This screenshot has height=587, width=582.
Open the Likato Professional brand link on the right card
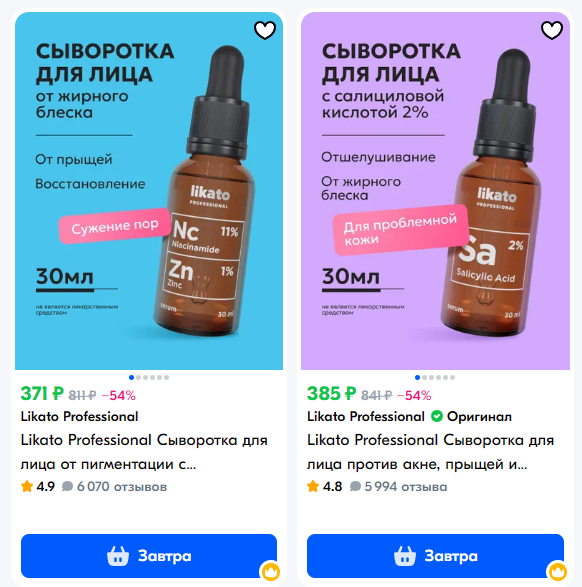(x=366, y=416)
